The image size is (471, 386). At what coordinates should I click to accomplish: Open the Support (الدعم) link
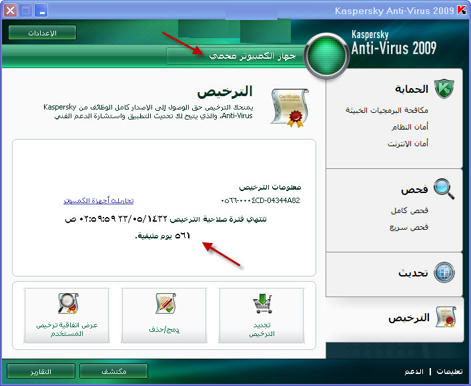[x=414, y=371]
